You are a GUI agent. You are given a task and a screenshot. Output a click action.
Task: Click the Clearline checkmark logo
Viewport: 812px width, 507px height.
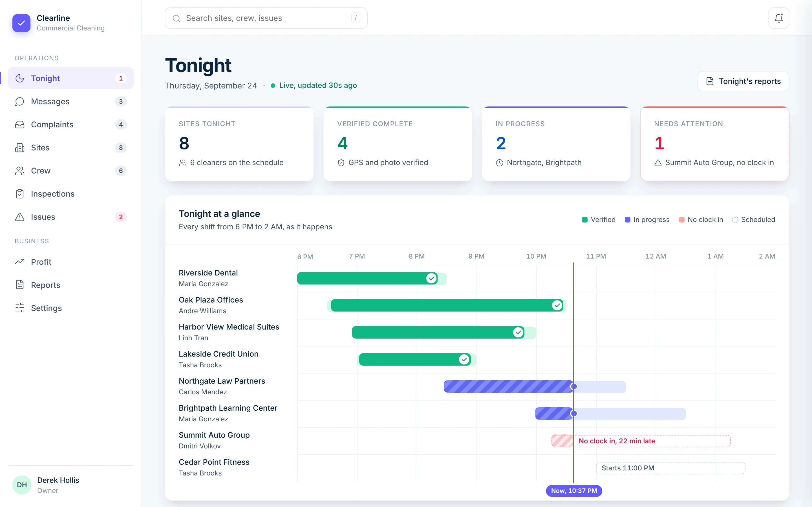(21, 23)
